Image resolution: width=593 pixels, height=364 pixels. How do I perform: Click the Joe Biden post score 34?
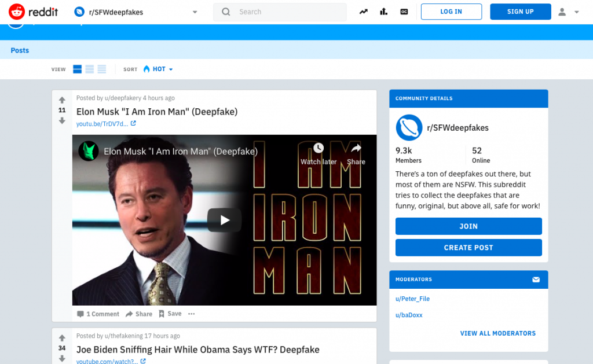[x=62, y=348]
